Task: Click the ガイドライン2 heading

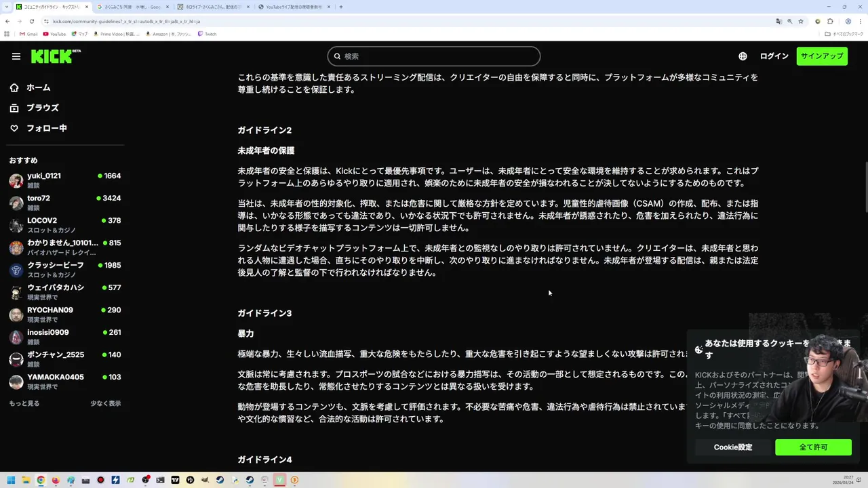Action: point(264,130)
